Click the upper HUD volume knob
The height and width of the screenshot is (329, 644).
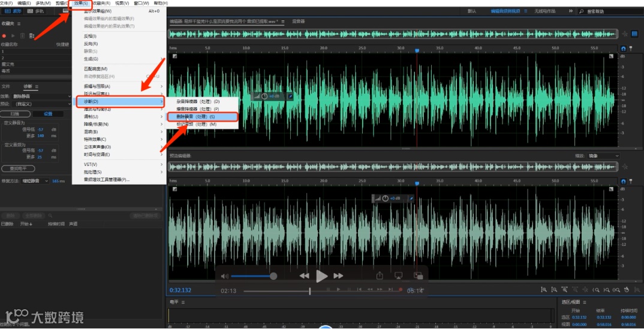coord(264,96)
